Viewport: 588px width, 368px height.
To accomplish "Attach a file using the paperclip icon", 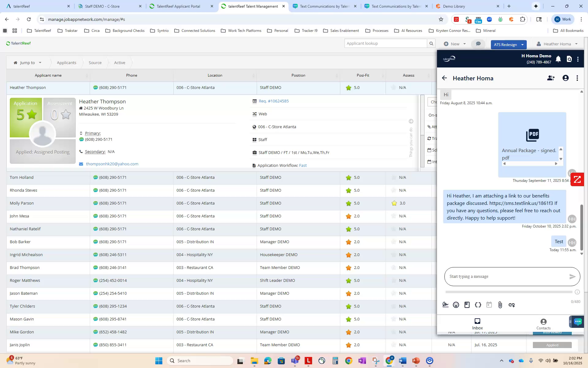I will [x=500, y=305].
